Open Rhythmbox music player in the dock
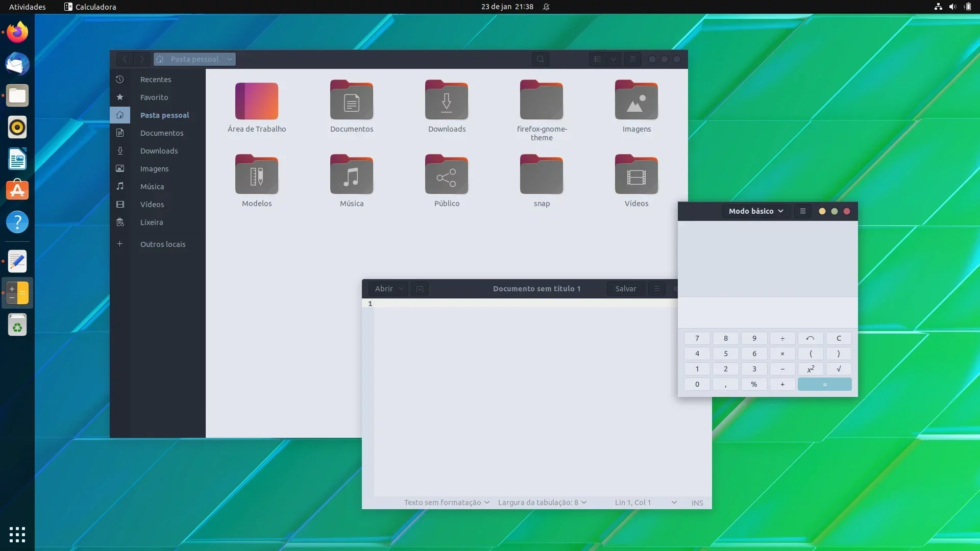 pyautogui.click(x=17, y=128)
